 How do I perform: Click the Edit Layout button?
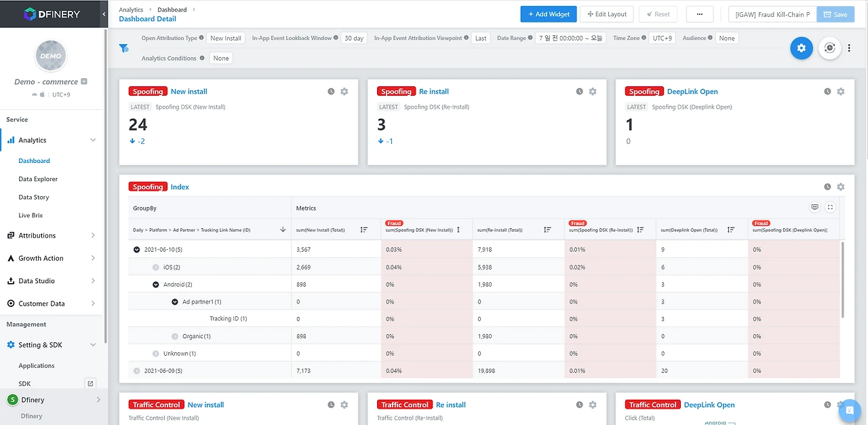(x=607, y=14)
